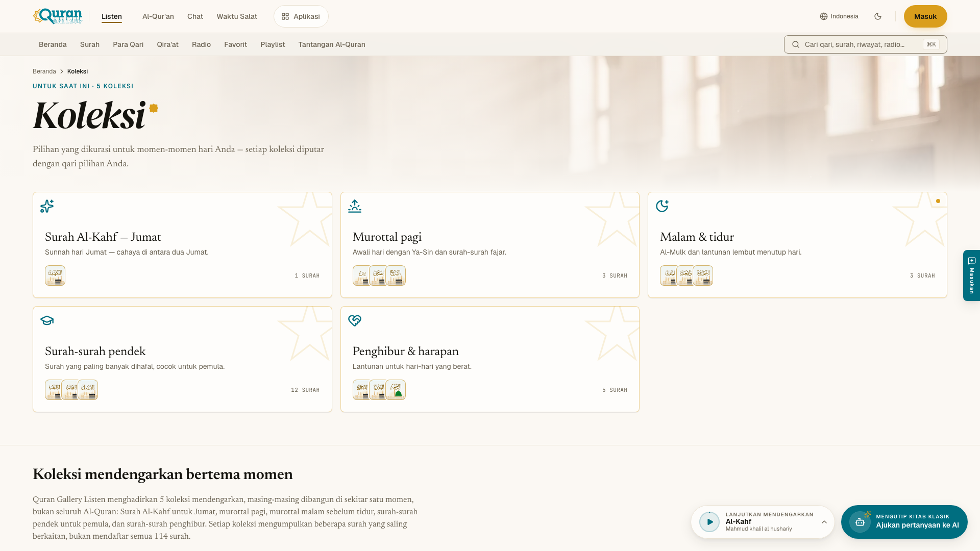Click Al-Kahf surah thumbnail in Jumat card
980x551 pixels.
55,275
